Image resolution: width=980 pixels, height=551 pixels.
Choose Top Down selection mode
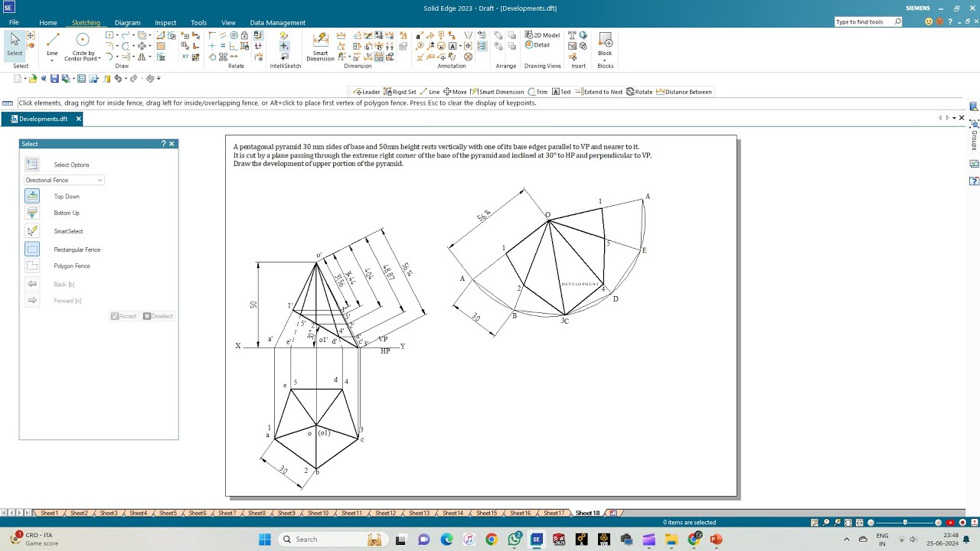pos(32,196)
